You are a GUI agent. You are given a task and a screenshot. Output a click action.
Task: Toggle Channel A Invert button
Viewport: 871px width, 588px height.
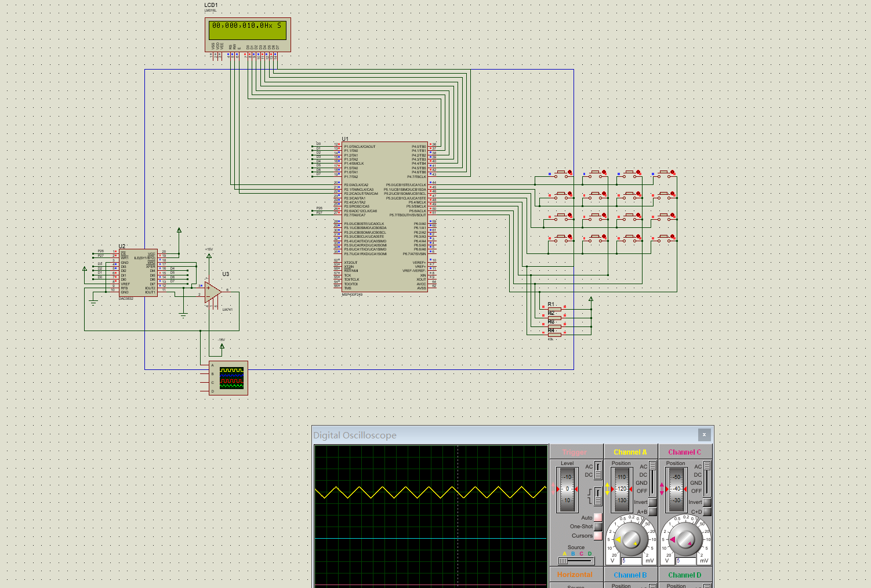[653, 502]
